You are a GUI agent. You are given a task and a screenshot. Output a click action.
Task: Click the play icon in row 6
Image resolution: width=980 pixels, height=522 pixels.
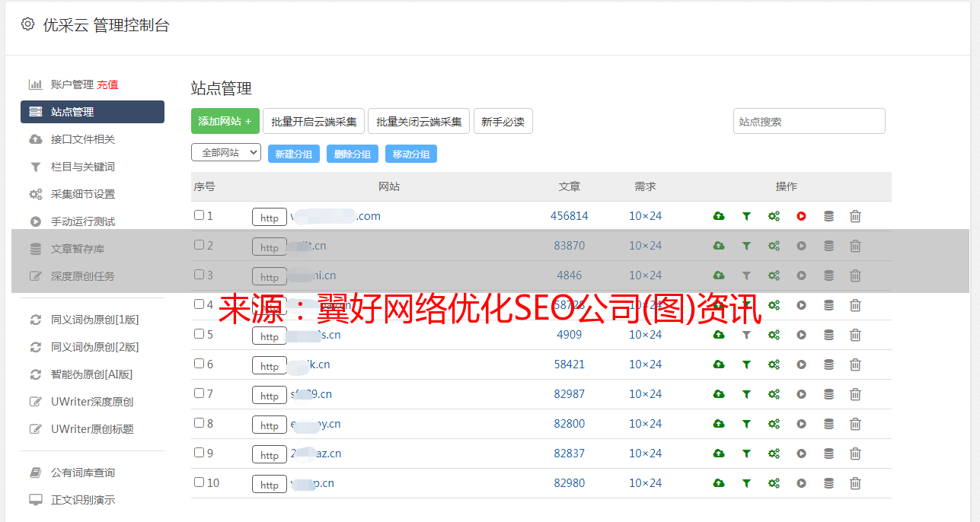coord(801,364)
